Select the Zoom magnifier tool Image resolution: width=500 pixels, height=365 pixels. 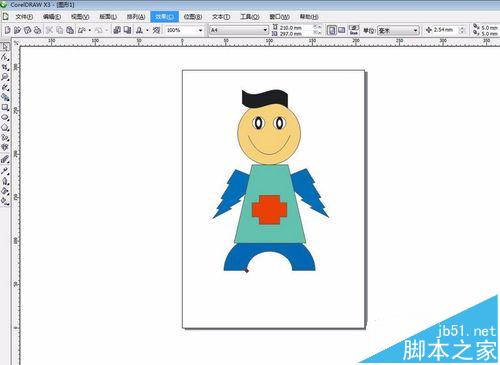click(x=5, y=77)
